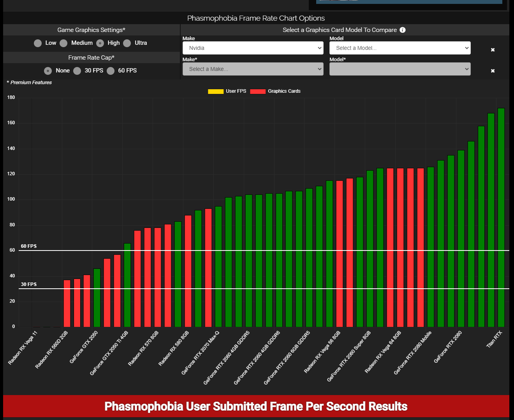Click the Premium Features footnote text
Viewport: 514px width, 420px height.
pos(29,83)
